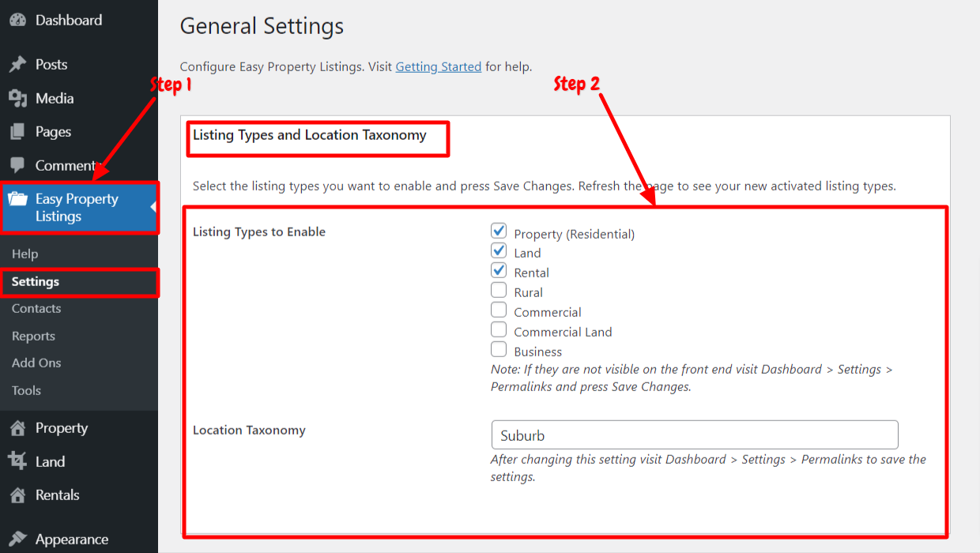Select the Settings submenu item
Viewport: 980px width, 553px height.
pyautogui.click(x=36, y=282)
